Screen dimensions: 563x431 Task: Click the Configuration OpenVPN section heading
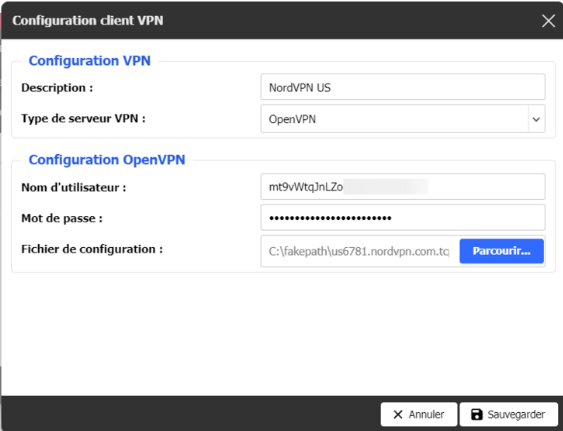[x=107, y=159]
